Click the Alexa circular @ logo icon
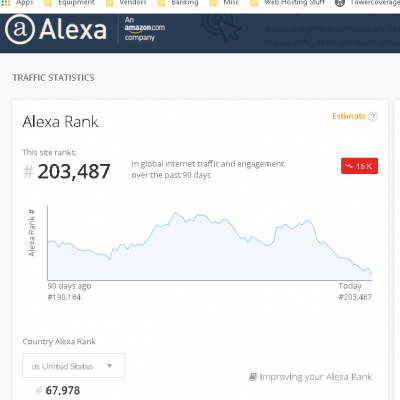The height and width of the screenshot is (400, 400). pos(20,29)
